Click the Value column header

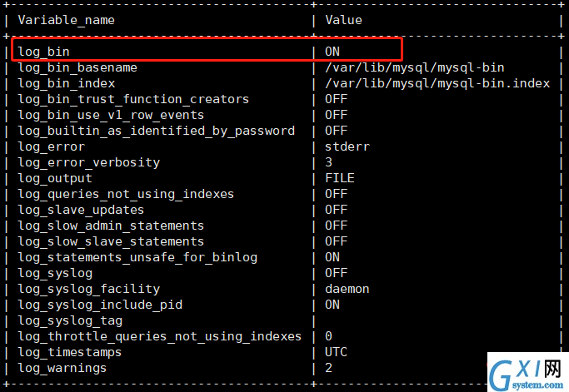click(344, 20)
